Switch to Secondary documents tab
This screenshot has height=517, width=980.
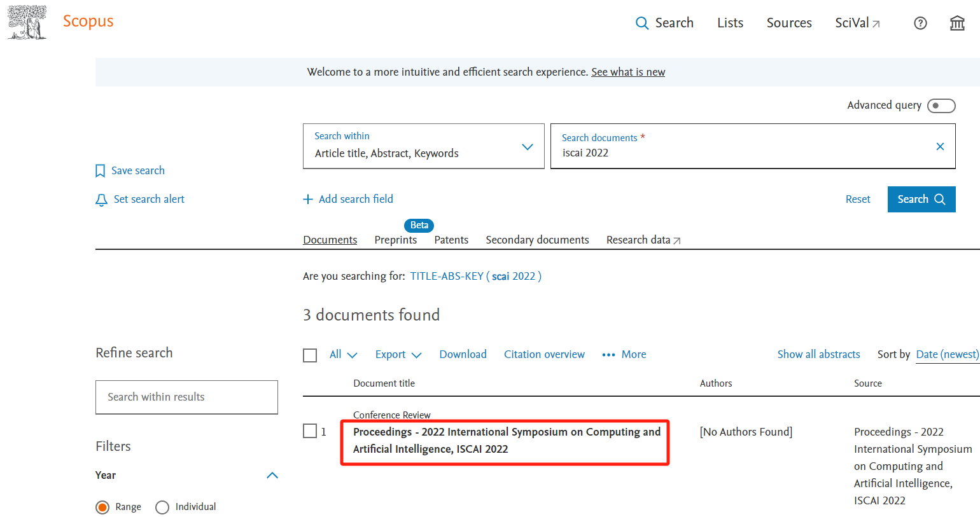tap(537, 240)
